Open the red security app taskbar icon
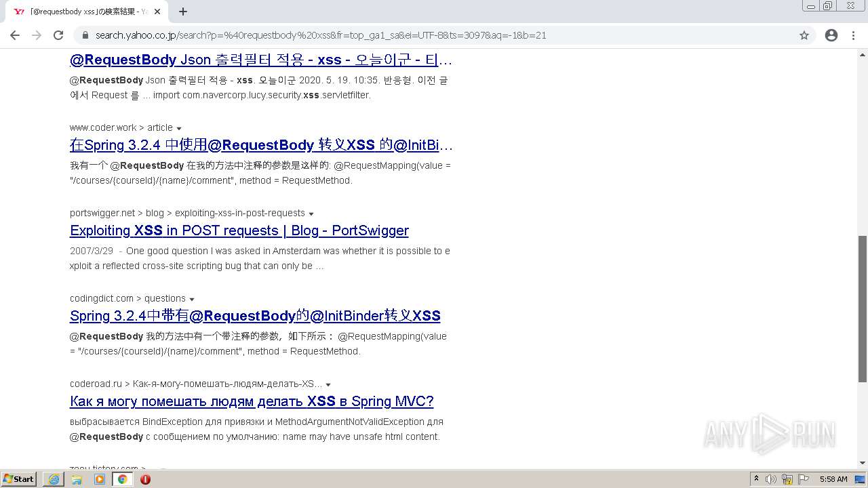 click(145, 479)
